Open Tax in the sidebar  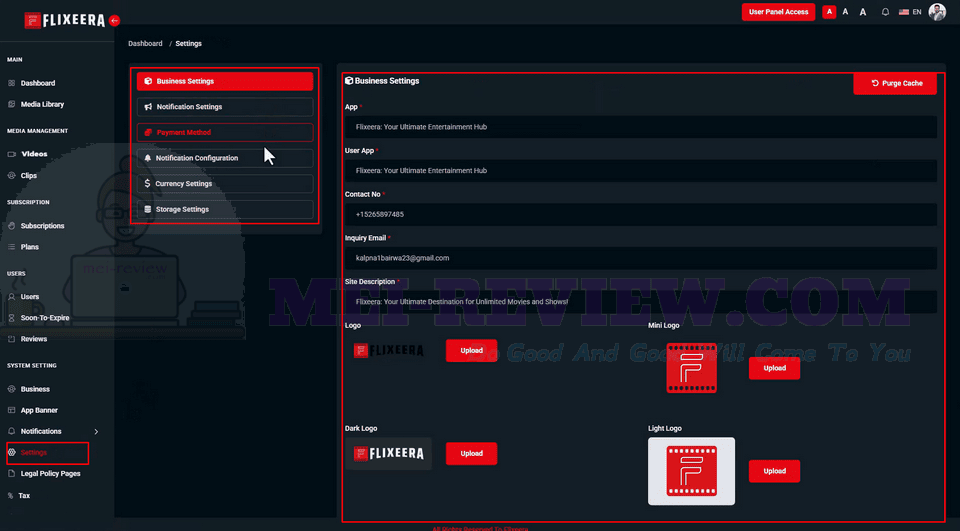[x=24, y=496]
